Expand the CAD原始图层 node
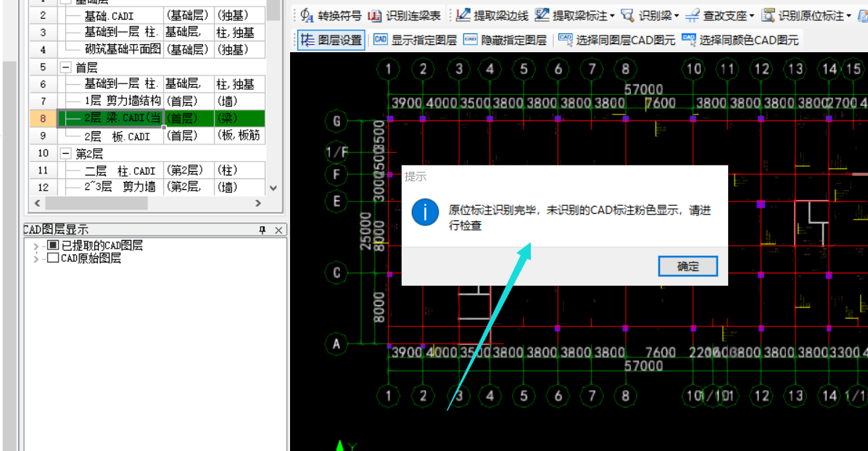 36,258
